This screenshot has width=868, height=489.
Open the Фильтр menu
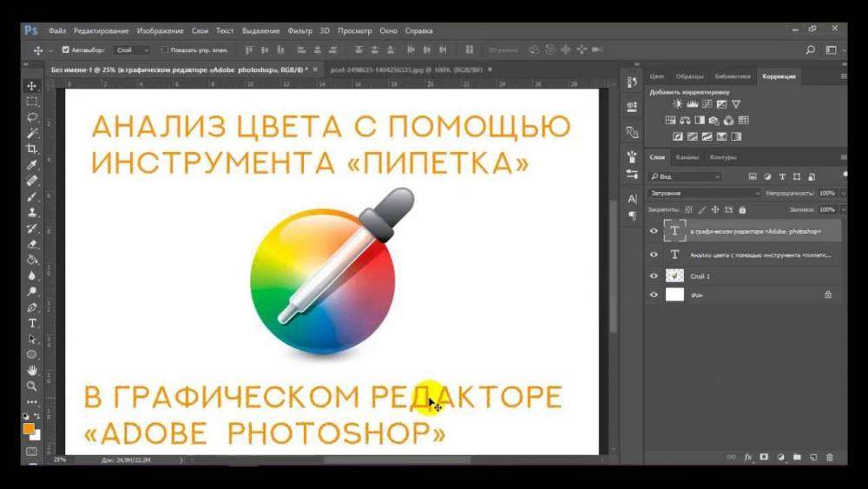pyautogui.click(x=300, y=31)
